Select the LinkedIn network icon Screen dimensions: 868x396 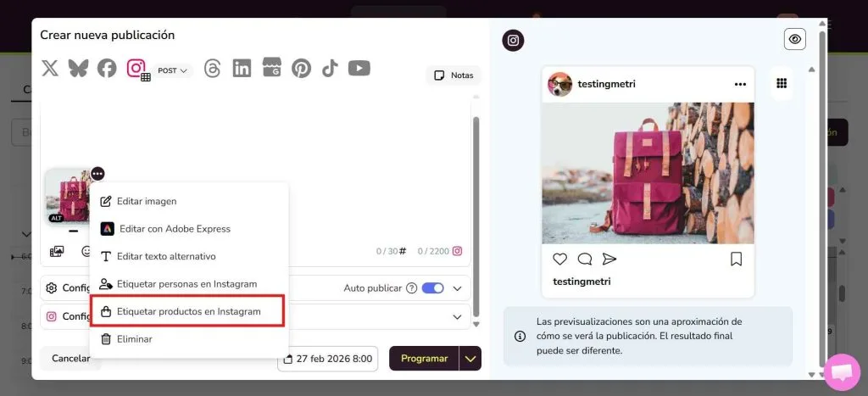coord(242,69)
